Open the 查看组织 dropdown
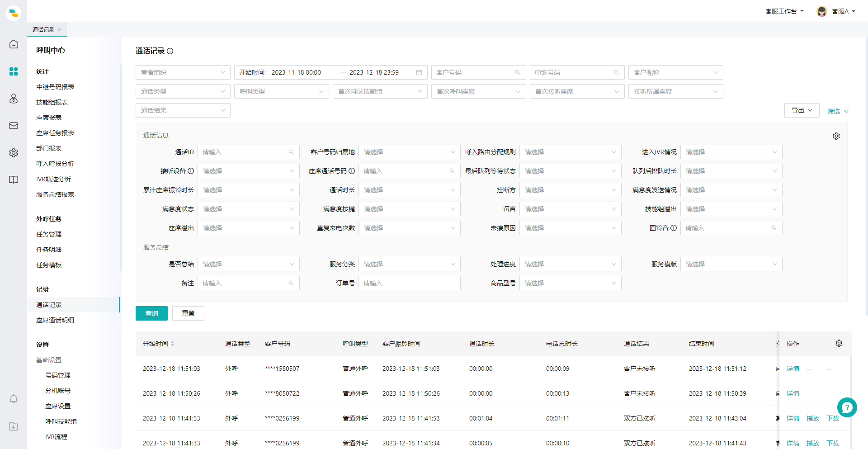The width and height of the screenshot is (868, 449). [x=183, y=72]
